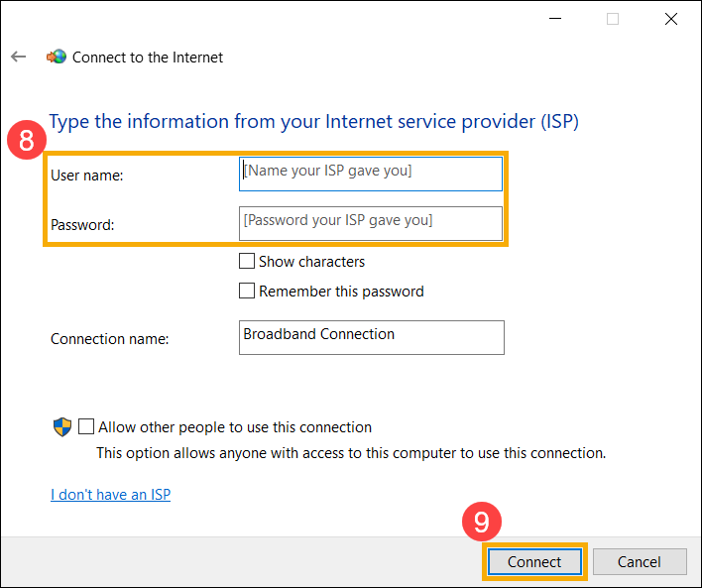Click the globe network icon in title

[x=56, y=58]
